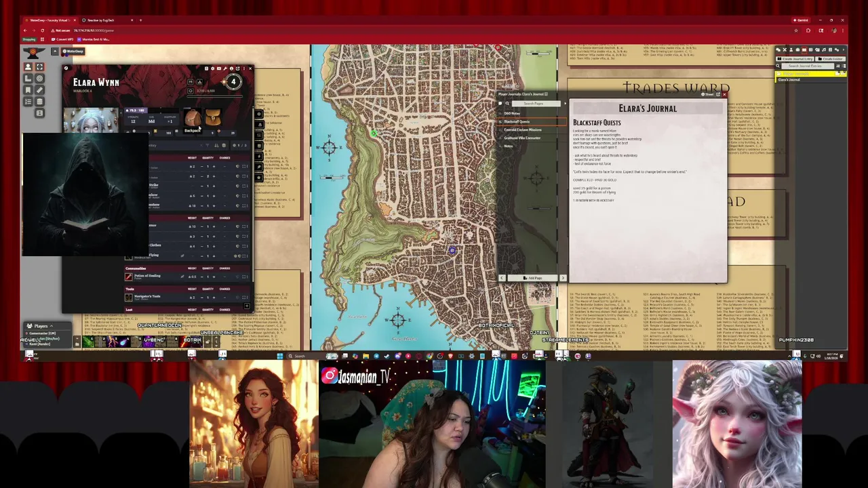Screen dimensions: 868x488
Task: Switch to the WaterDeep scene
Action: click(x=73, y=52)
